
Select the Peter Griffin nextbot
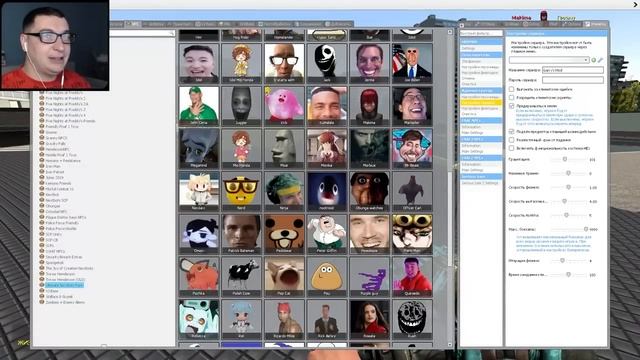click(327, 234)
